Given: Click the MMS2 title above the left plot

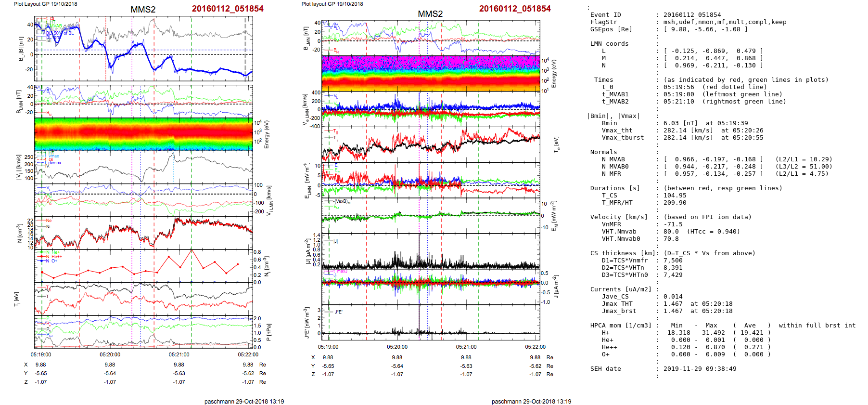Looking at the screenshot, I should (x=143, y=10).
